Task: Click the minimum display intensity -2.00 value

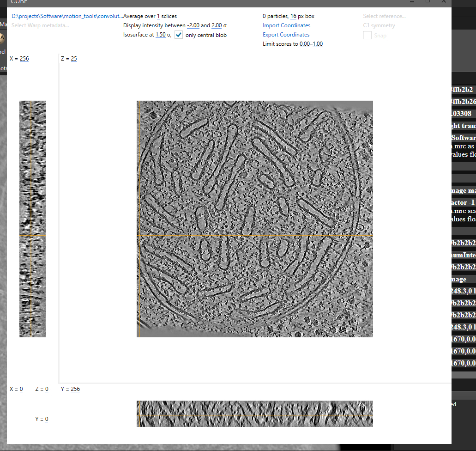Action: 193,25
